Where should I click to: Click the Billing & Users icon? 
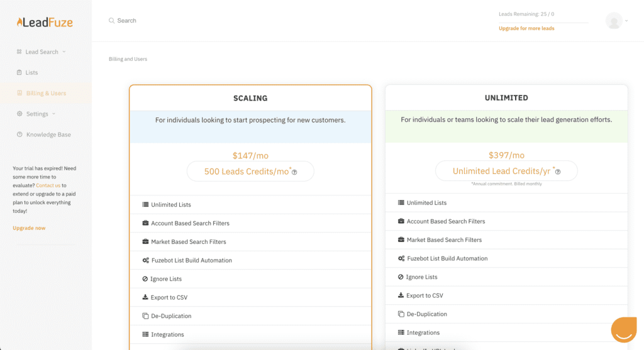19,93
